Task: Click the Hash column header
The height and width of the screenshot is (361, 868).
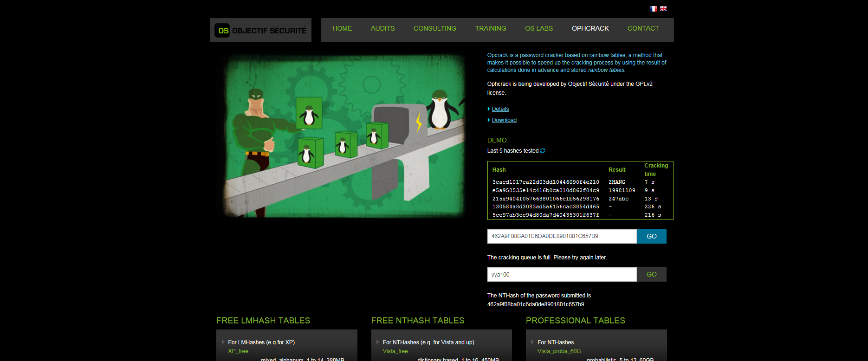Action: (x=499, y=170)
